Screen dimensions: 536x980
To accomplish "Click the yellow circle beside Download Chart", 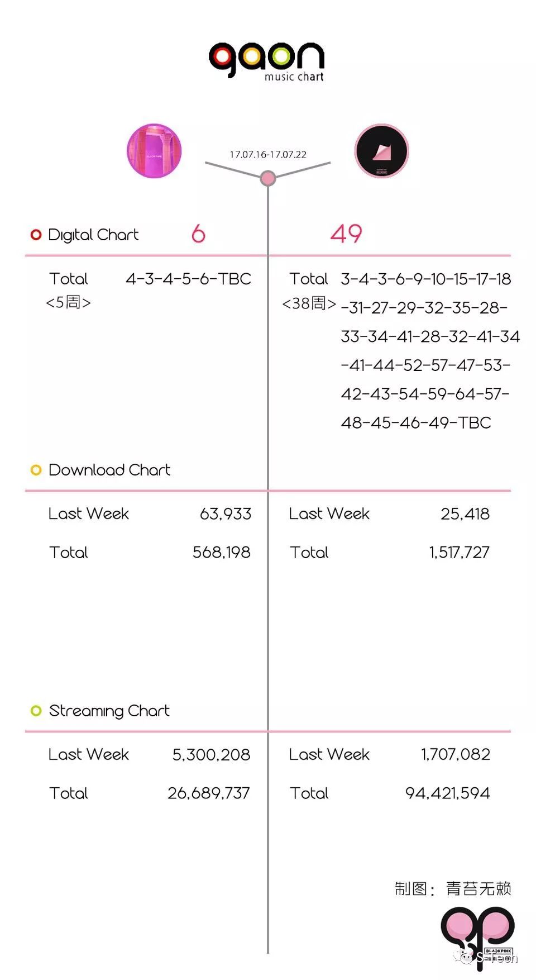I will (x=36, y=470).
